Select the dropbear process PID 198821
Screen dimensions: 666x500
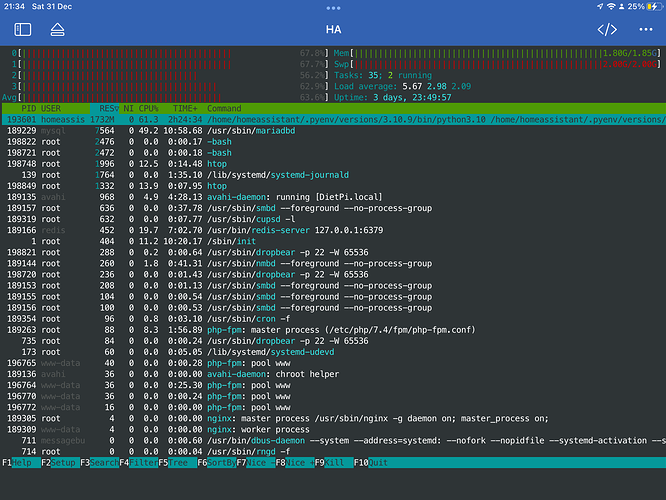(x=333, y=252)
